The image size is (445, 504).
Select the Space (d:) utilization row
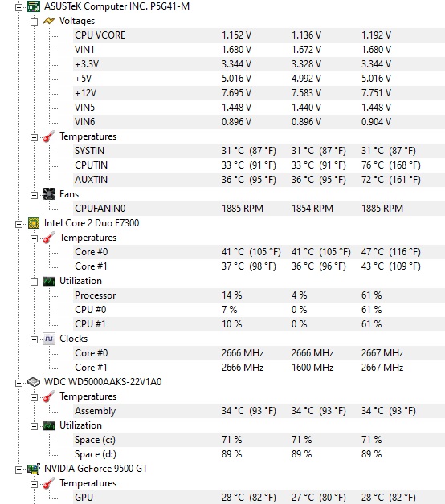[259, 454]
